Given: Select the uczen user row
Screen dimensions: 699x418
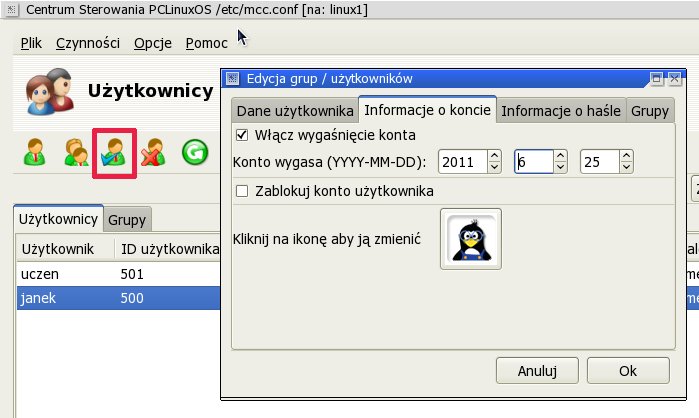Looking at the screenshot, I should [x=119, y=274].
